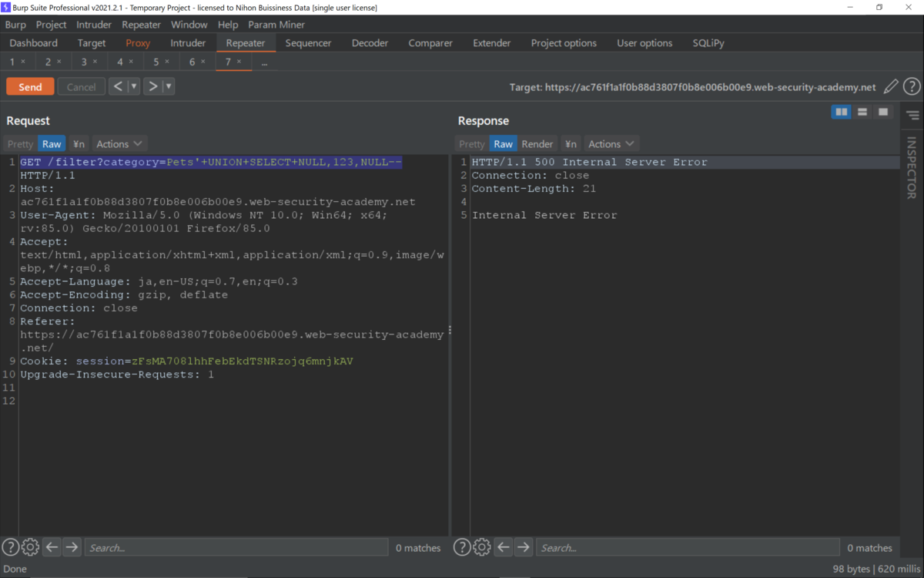This screenshot has height=578, width=924.
Task: Open the Param Miner menu
Action: point(276,25)
